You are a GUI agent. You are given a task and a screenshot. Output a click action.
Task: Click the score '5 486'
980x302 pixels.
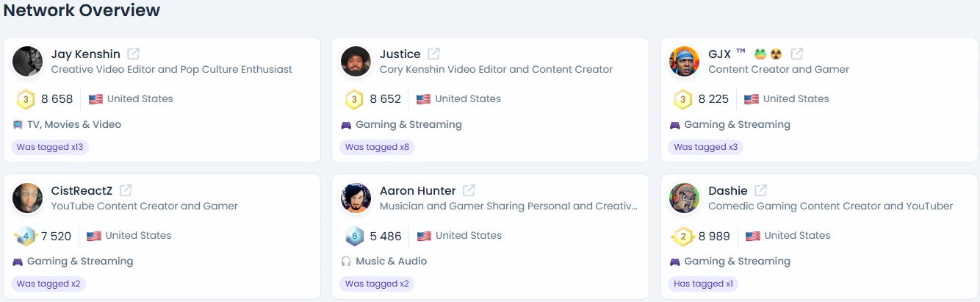pyautogui.click(x=386, y=236)
